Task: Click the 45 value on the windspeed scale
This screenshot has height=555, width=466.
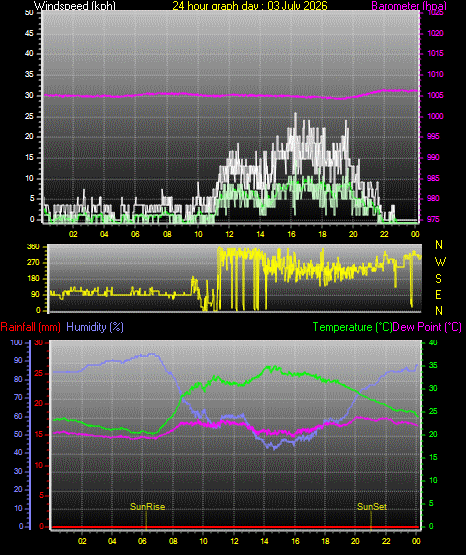Action: pyautogui.click(x=29, y=33)
